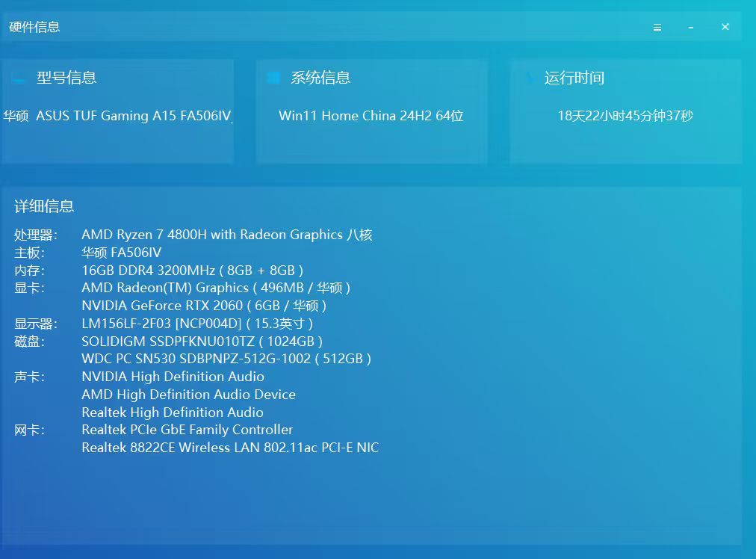Select the Realtek PCIe GbE Family Controller line
Screen dimensions: 756x559
[187, 430]
